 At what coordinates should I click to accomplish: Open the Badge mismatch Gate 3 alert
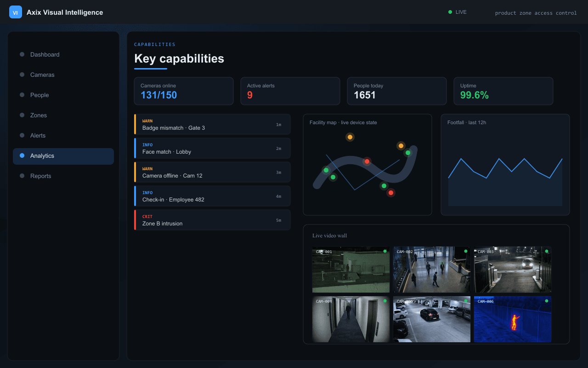click(x=212, y=124)
